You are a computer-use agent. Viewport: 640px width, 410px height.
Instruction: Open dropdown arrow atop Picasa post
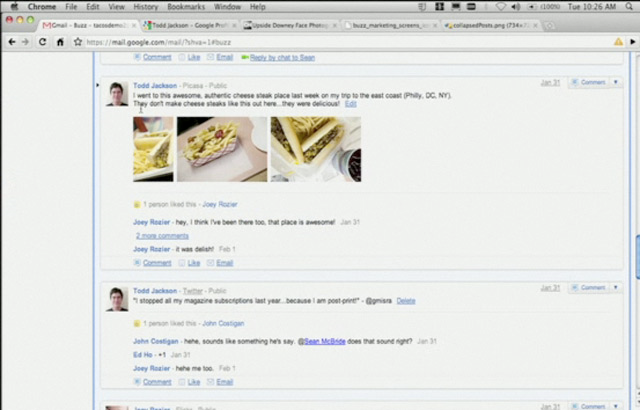(616, 82)
